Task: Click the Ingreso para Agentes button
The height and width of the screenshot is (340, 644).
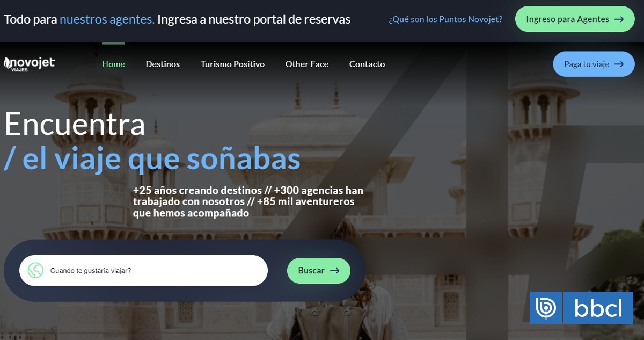Action: click(x=575, y=19)
